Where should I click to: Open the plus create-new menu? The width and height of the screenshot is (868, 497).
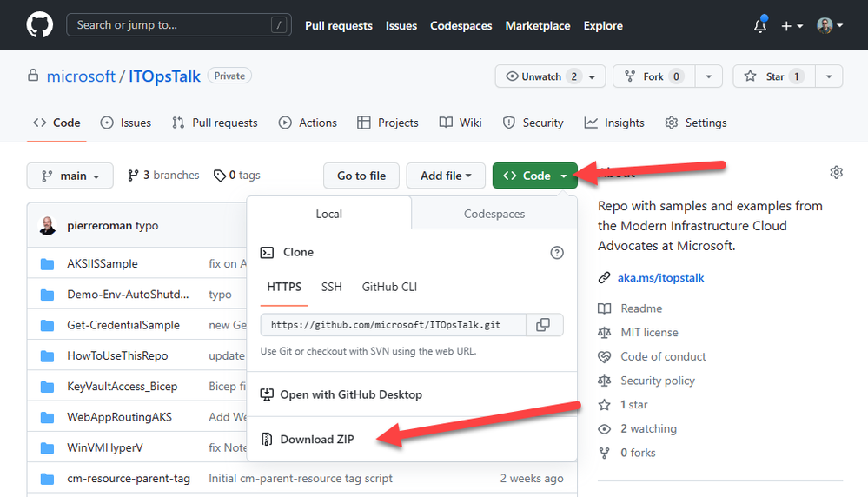792,25
